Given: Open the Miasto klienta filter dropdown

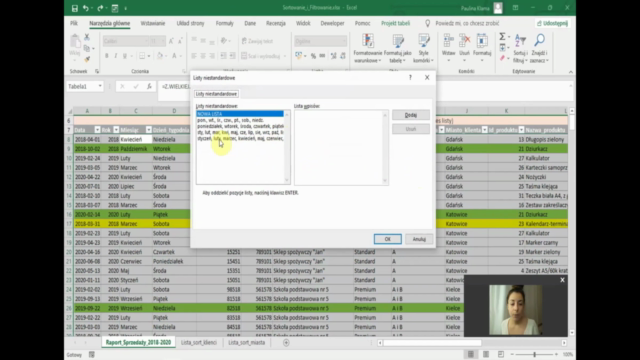Looking at the screenshot, I should point(484,130).
